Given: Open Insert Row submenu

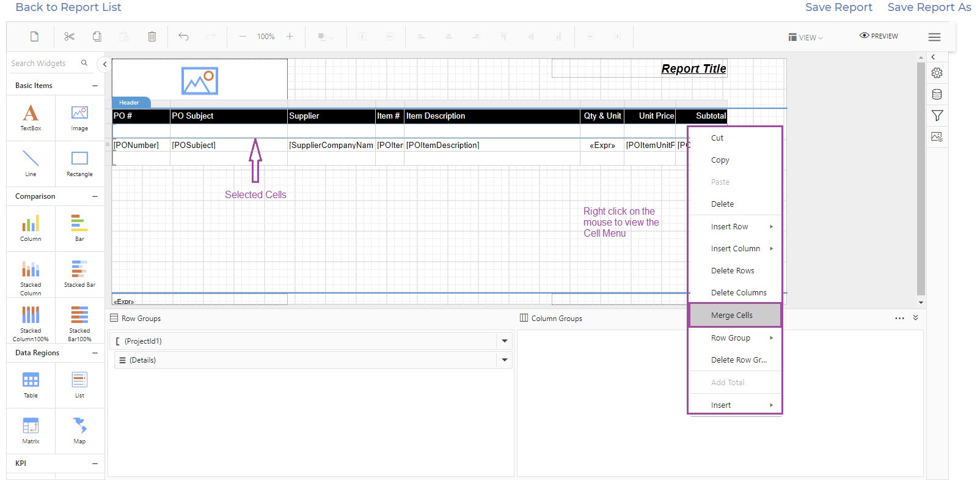Looking at the screenshot, I should click(736, 227).
